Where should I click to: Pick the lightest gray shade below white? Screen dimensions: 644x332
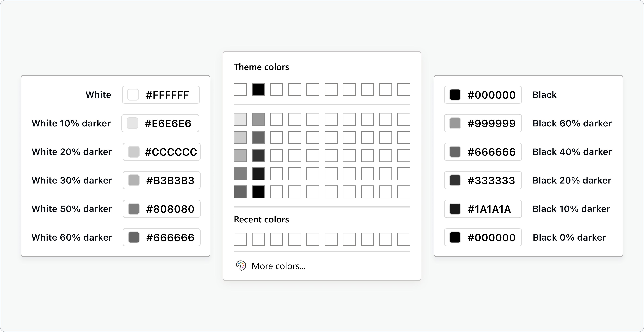pyautogui.click(x=240, y=119)
